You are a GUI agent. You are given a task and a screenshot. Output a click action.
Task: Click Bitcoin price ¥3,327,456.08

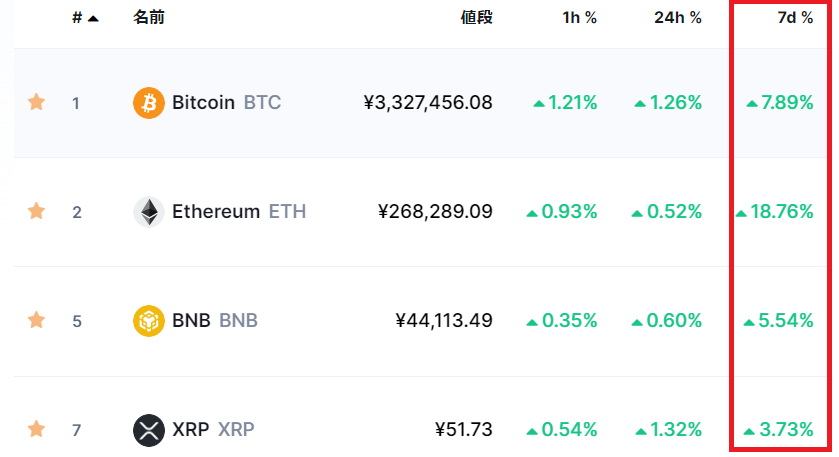click(428, 103)
